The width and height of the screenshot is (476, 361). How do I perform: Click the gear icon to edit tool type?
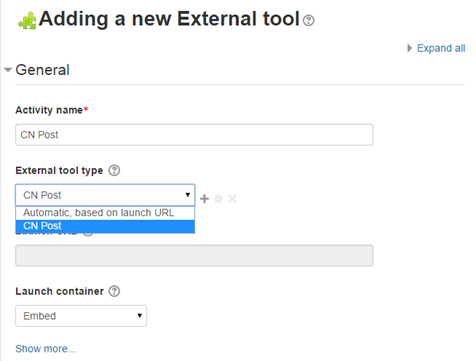pos(218,199)
